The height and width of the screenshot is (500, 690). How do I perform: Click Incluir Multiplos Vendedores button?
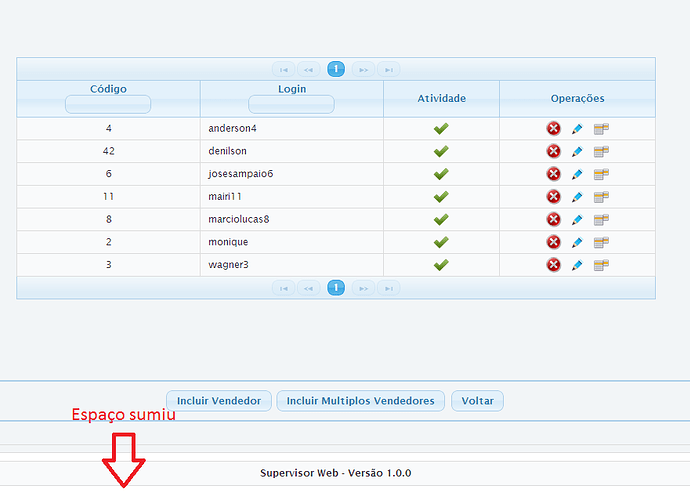(x=360, y=401)
